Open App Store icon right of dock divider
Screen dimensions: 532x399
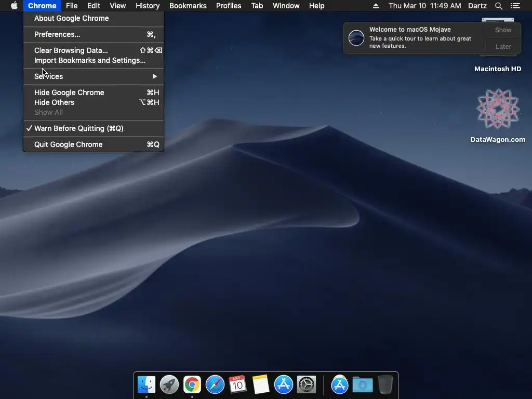340,385
